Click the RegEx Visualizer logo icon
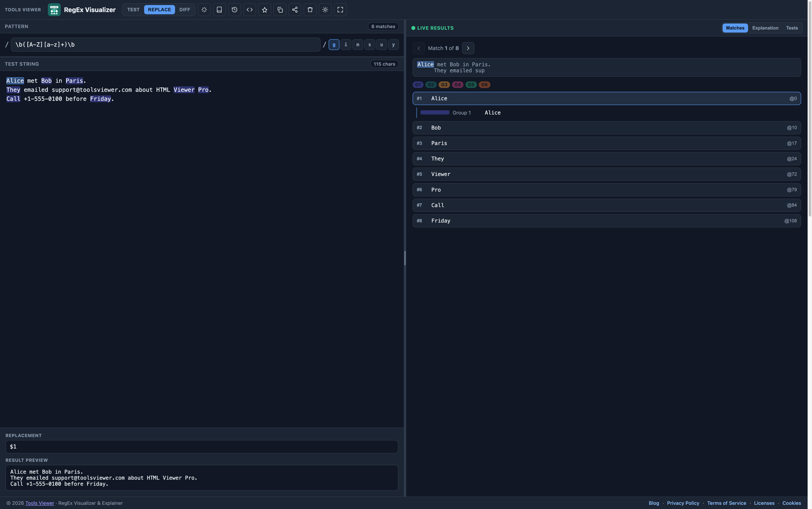Viewport: 812px width, 509px height. point(54,10)
